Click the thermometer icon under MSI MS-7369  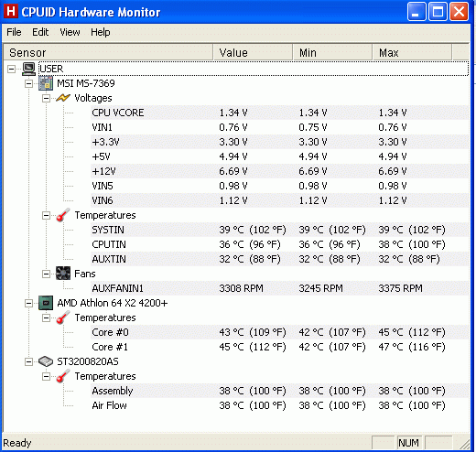pyautogui.click(x=63, y=215)
